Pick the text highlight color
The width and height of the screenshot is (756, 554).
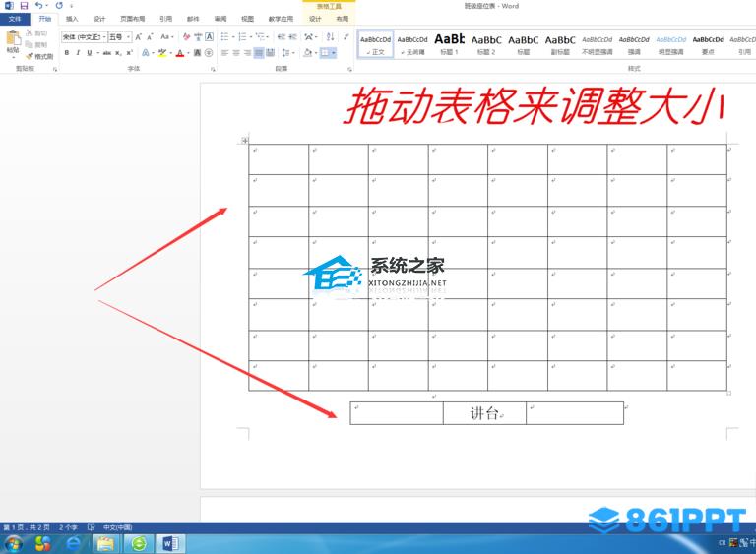click(162, 53)
